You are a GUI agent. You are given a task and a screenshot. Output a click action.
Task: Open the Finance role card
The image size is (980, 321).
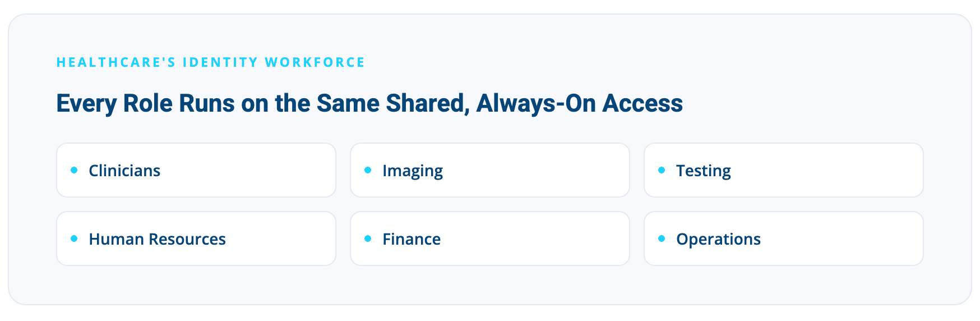point(490,239)
